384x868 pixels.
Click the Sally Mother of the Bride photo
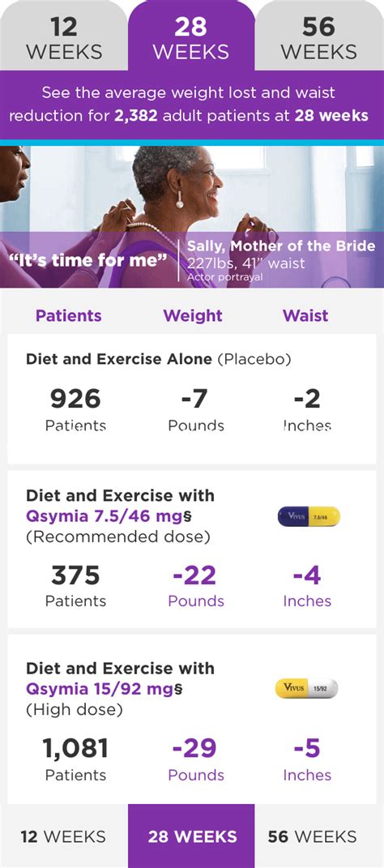click(192, 216)
